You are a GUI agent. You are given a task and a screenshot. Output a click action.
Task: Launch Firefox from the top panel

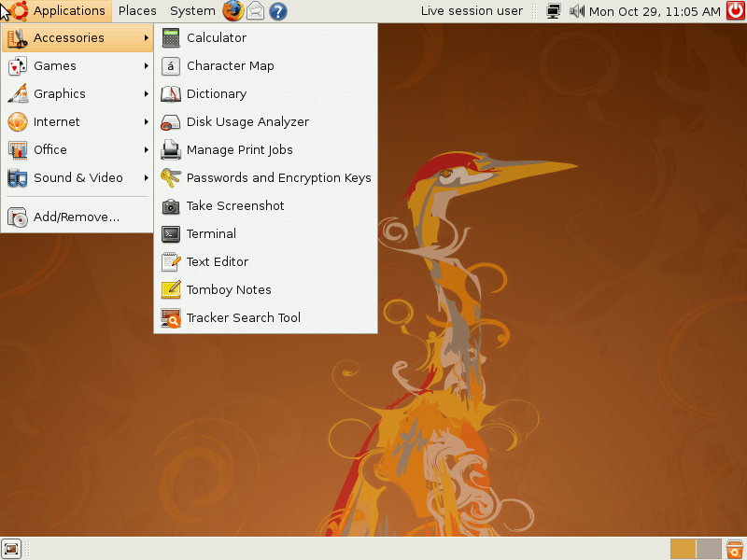coord(233,11)
